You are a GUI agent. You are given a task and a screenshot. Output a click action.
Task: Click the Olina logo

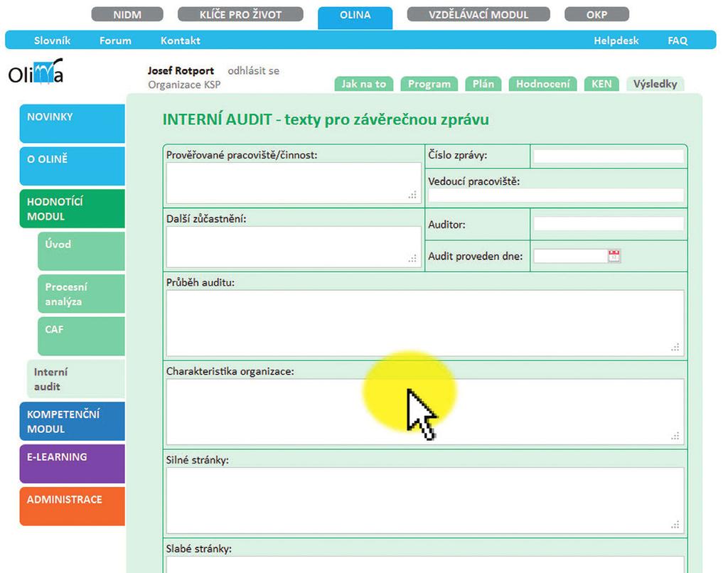(36, 72)
